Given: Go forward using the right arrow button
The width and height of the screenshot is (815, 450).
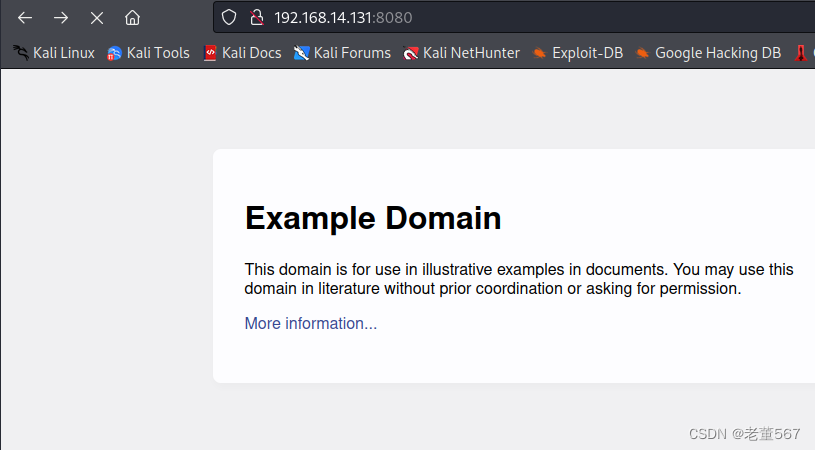Looking at the screenshot, I should pos(61,18).
